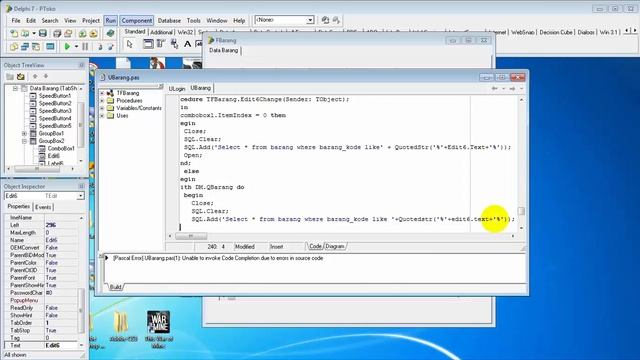Click the Toggle Form/Unit icon
The image size is (640, 360).
[x=36, y=47]
